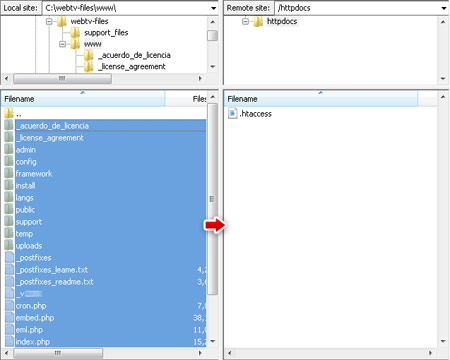This screenshot has height=360, width=450.
Task: Select eml.php file
Action: 104,330
